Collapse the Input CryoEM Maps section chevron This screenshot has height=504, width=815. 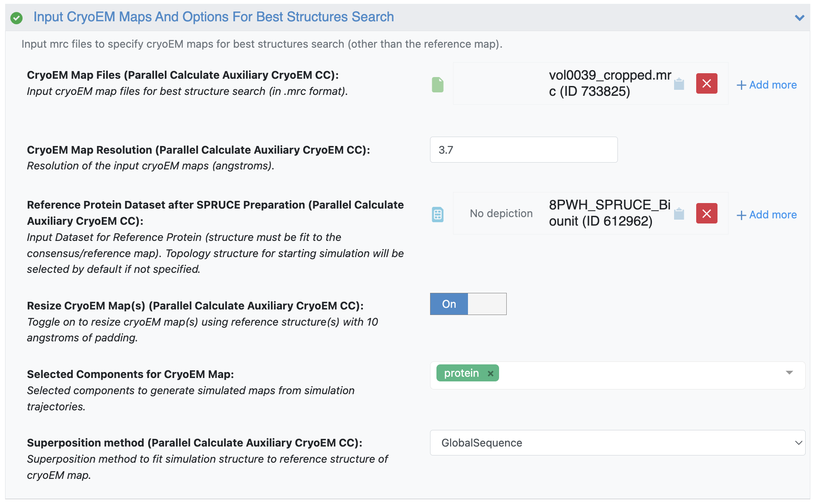[x=799, y=18]
